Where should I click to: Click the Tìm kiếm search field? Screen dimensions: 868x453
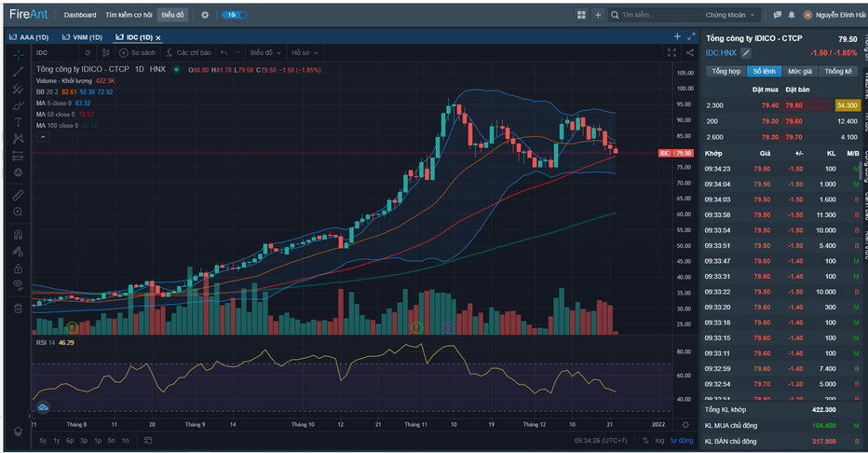pos(657,15)
